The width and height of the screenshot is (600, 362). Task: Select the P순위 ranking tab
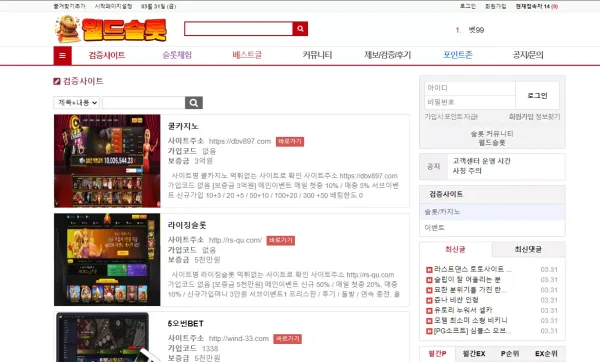tap(510, 354)
